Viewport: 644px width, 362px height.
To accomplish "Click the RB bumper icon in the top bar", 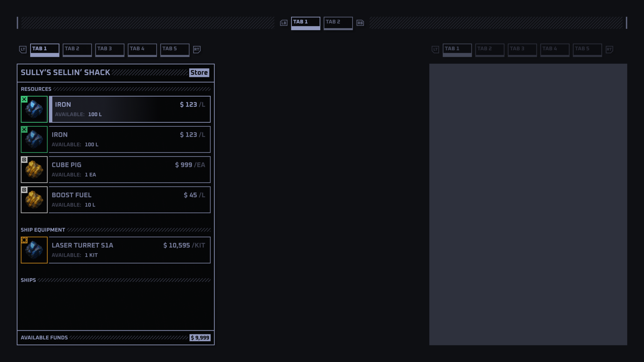I will (x=360, y=23).
